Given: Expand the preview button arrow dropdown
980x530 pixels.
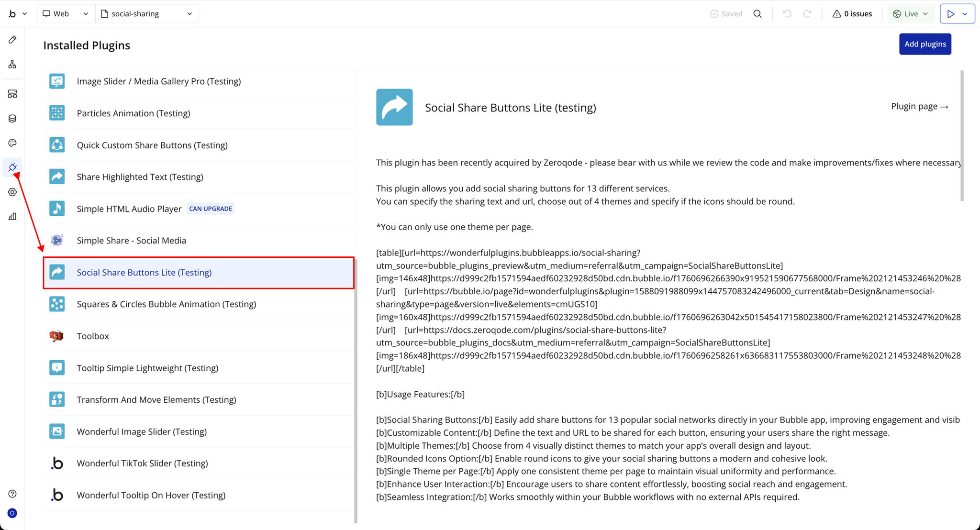Looking at the screenshot, I should (965, 14).
